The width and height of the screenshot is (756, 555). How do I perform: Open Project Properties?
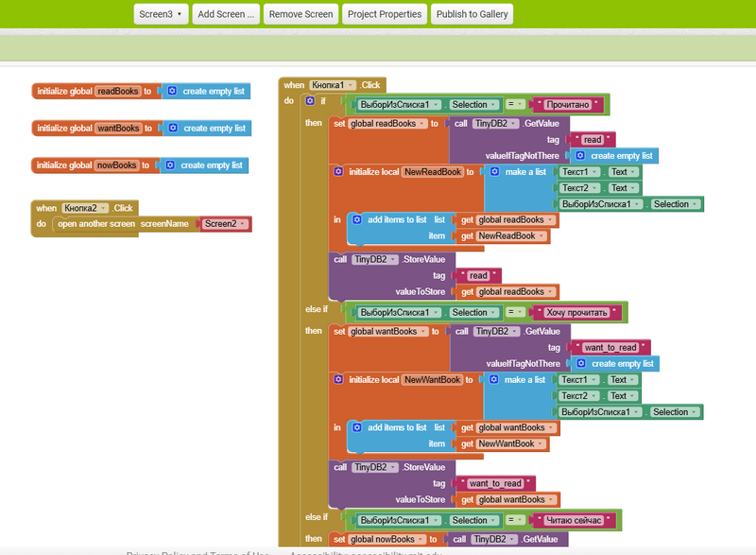(x=384, y=14)
